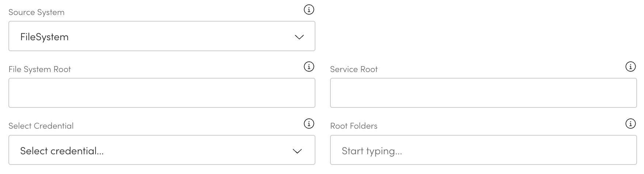Expand the Select Credential dropdown
644x174 pixels.
click(162, 150)
